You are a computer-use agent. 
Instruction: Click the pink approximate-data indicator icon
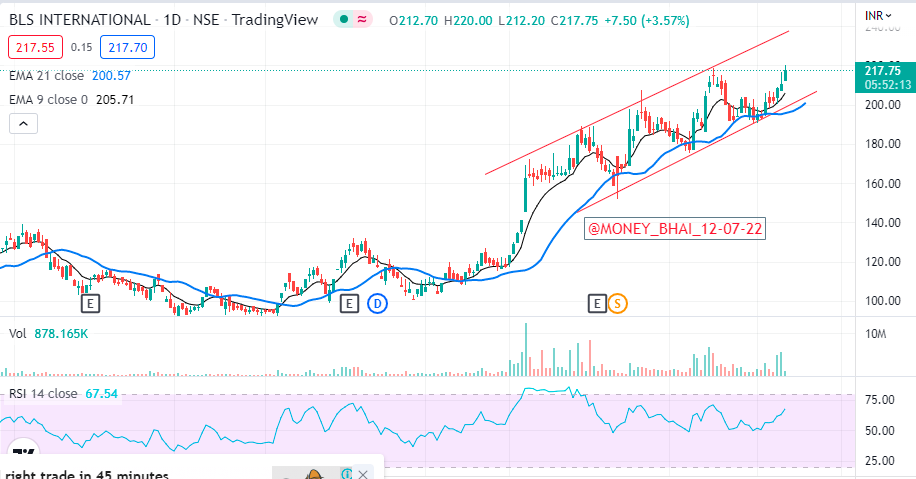[x=362, y=19]
